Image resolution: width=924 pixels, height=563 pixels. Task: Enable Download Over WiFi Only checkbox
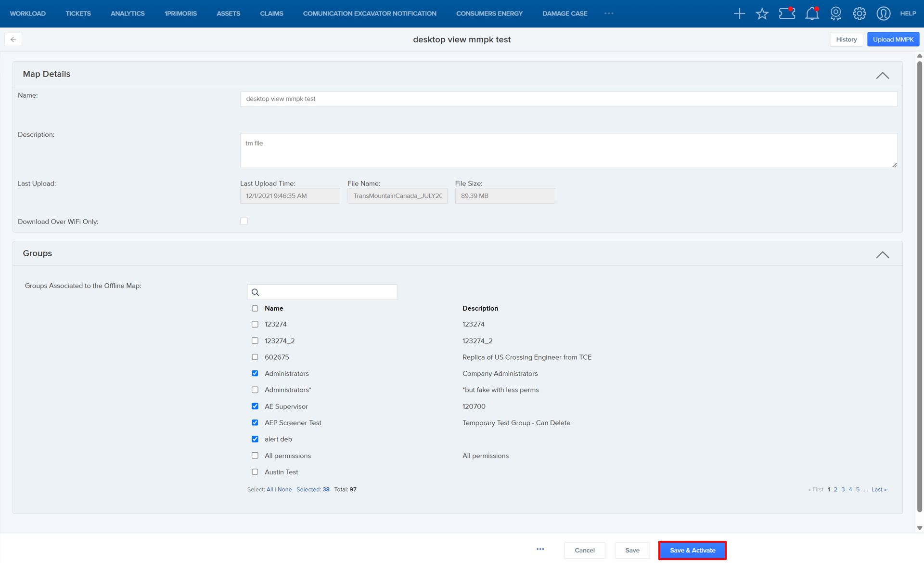pos(244,222)
